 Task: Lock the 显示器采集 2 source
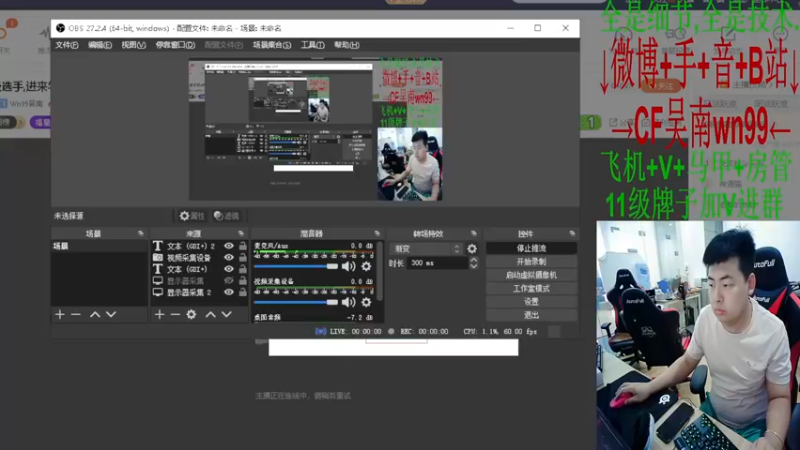pyautogui.click(x=243, y=292)
